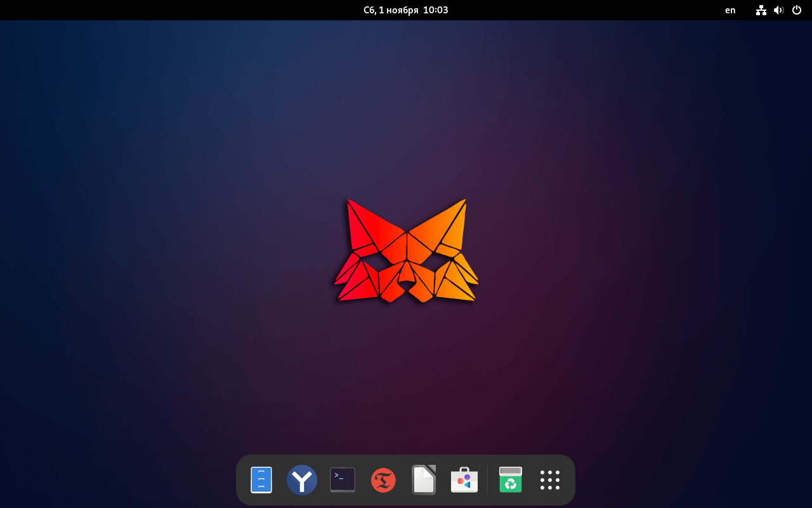Screen dimensions: 812x508
Task: Click empty dock padding left of Files
Action: 242,480
